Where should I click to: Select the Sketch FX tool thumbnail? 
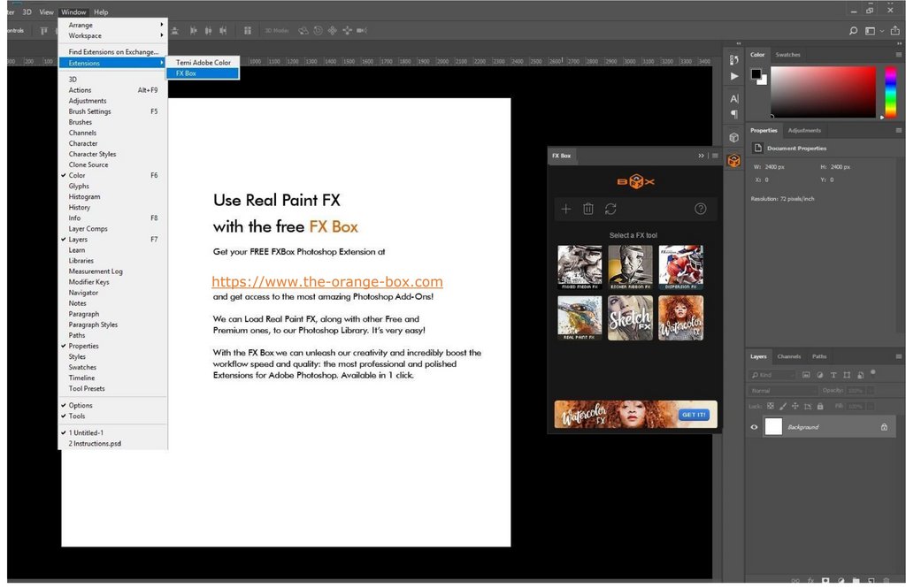pyautogui.click(x=630, y=318)
